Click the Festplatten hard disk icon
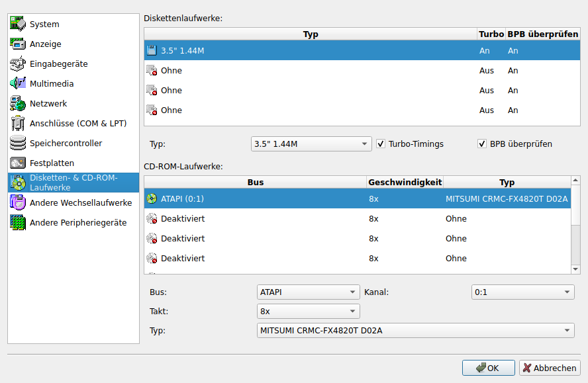This screenshot has width=588, height=383. (18, 163)
